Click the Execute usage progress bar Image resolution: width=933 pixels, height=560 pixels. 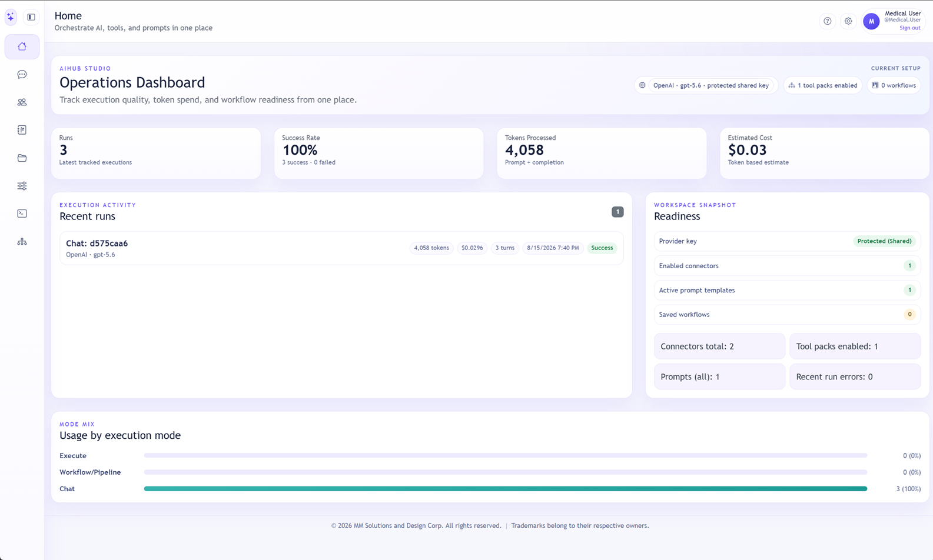click(506, 456)
